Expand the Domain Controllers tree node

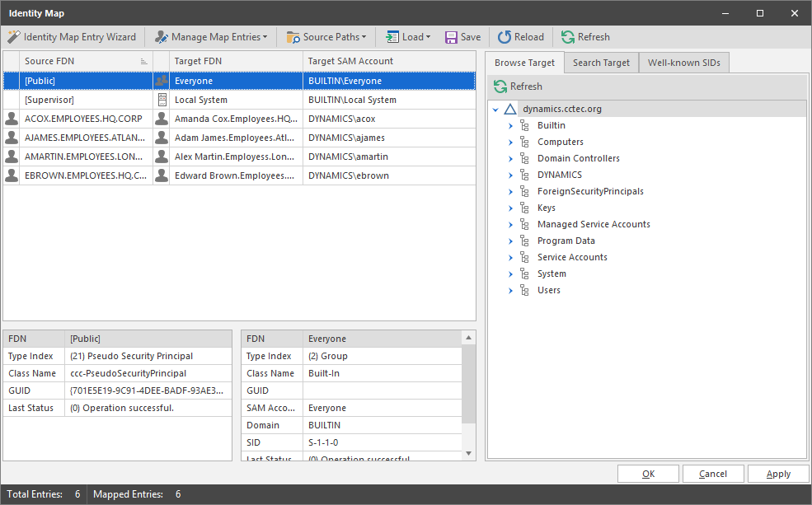pyautogui.click(x=510, y=158)
